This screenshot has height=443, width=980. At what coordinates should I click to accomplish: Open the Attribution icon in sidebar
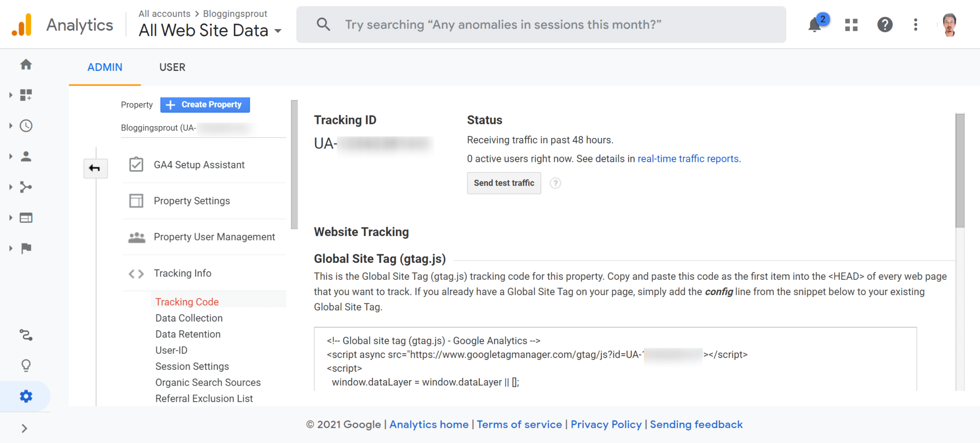point(26,335)
